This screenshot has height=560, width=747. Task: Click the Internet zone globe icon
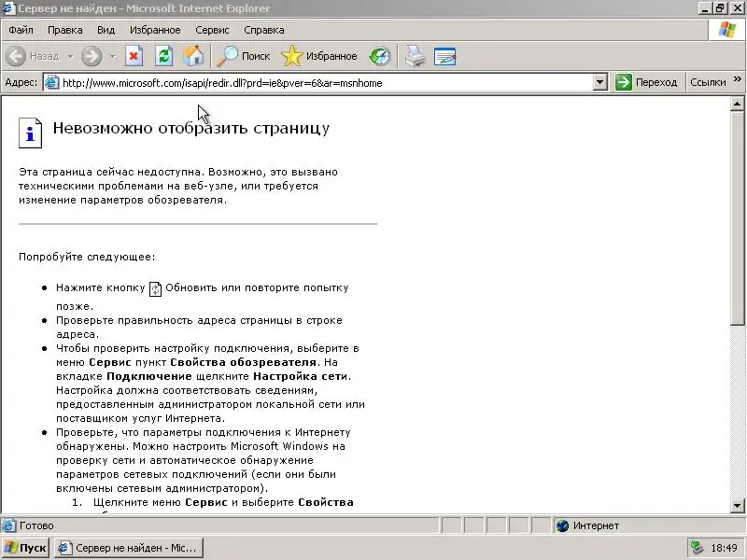[563, 525]
